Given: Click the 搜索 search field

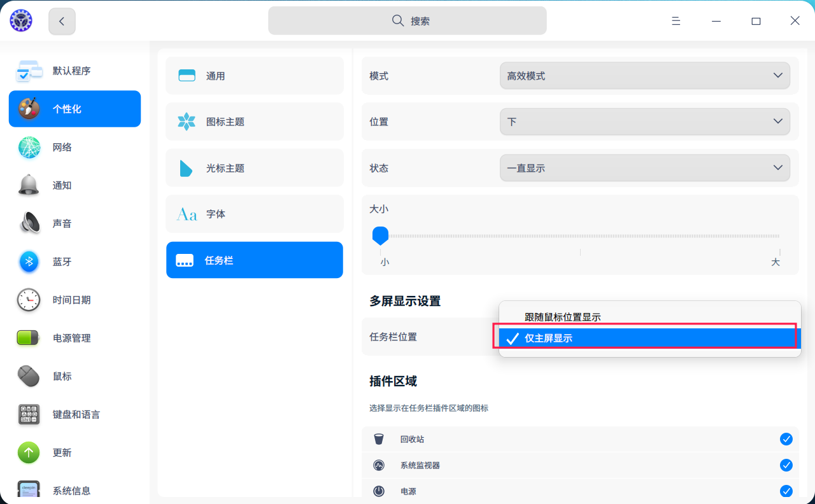Looking at the screenshot, I should [x=407, y=20].
